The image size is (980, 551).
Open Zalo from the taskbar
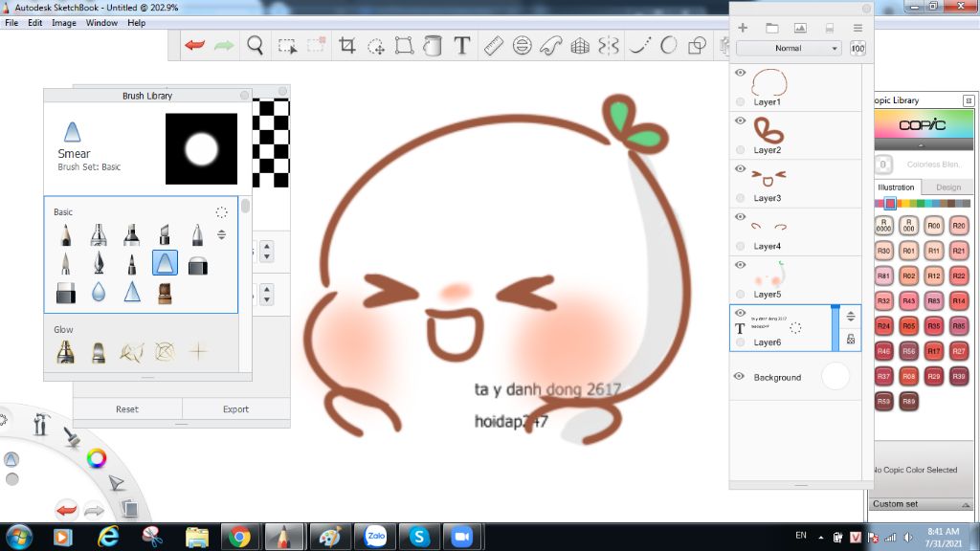tap(375, 537)
